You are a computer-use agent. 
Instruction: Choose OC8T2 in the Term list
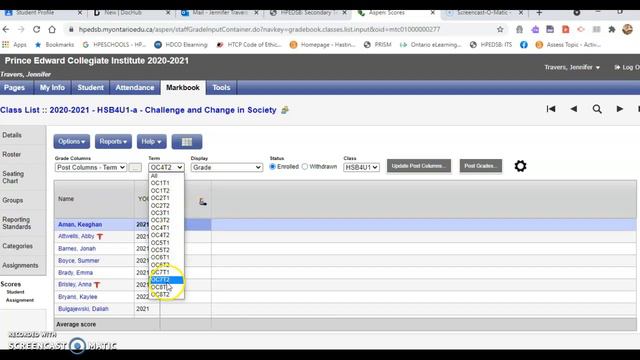(166, 294)
